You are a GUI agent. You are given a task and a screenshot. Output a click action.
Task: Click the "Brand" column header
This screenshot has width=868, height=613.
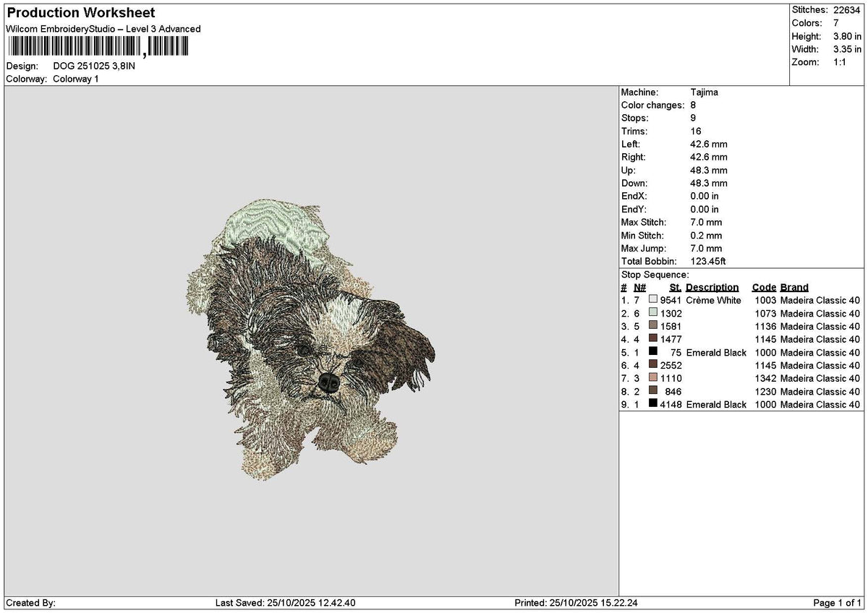coord(794,288)
